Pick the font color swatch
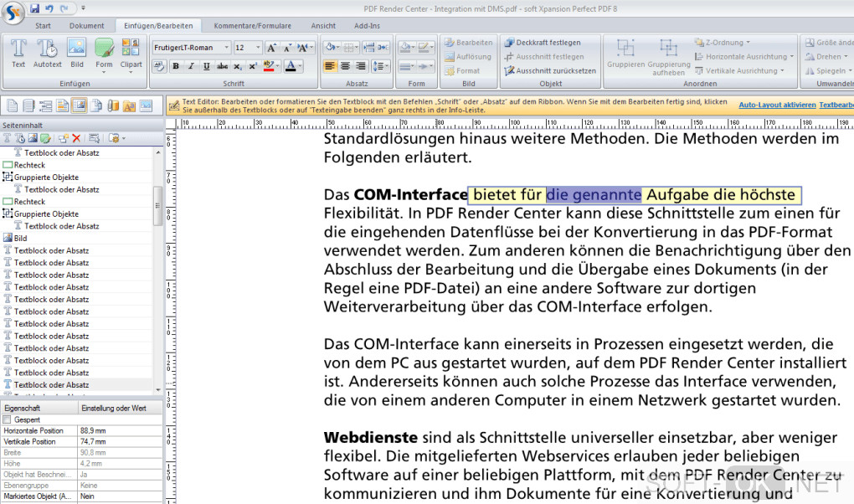This screenshot has height=504, width=854. [x=291, y=66]
